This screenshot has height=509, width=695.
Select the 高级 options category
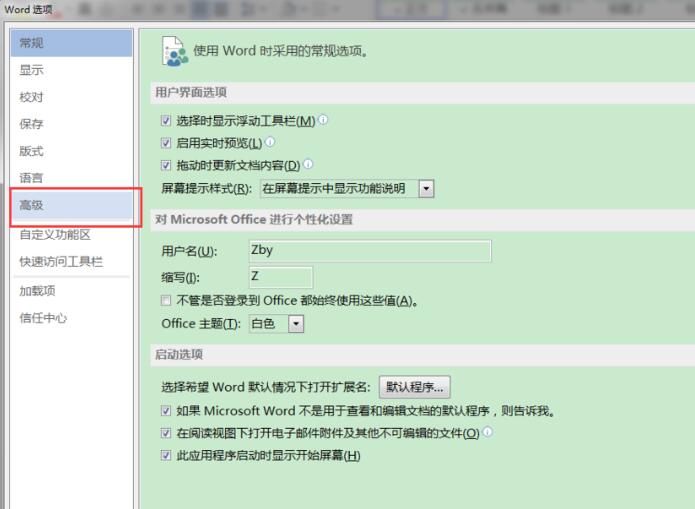click(x=71, y=205)
